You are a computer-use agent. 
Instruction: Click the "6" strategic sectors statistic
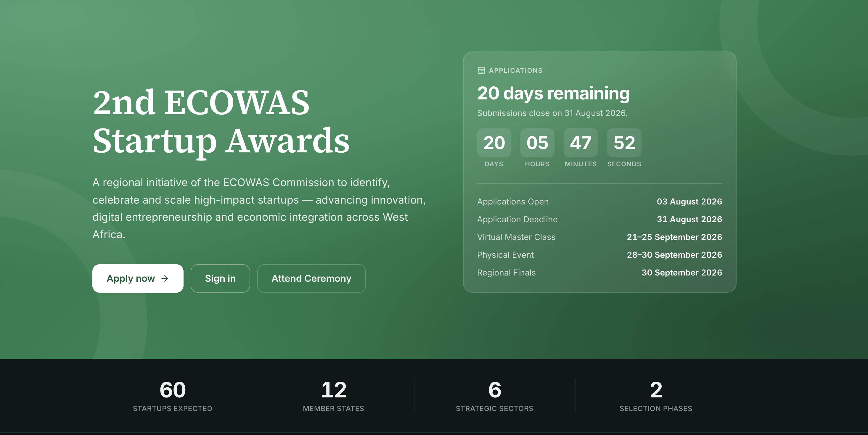coord(495,390)
